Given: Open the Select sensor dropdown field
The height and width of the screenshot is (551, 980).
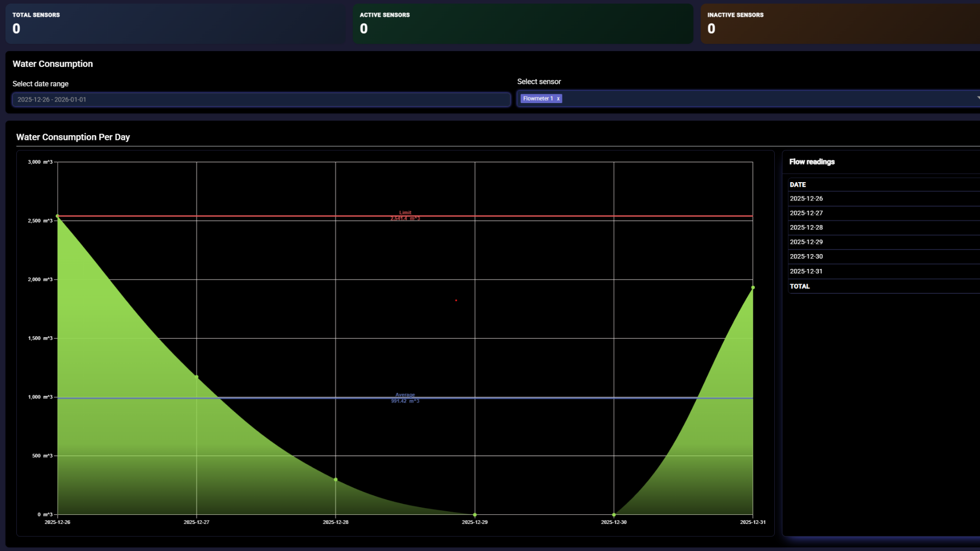Looking at the screenshot, I should 766,99.
